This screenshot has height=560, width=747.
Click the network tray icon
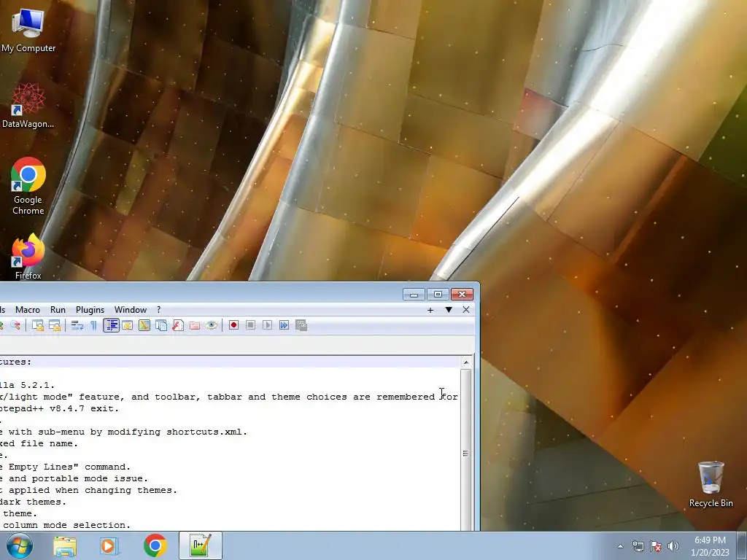tap(638, 546)
